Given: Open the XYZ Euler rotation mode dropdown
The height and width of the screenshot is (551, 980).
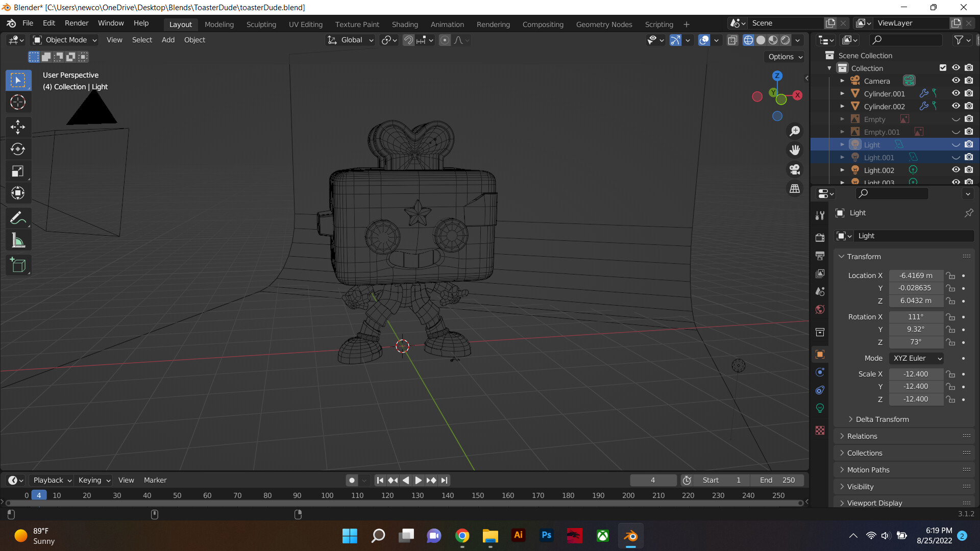Looking at the screenshot, I should point(916,358).
